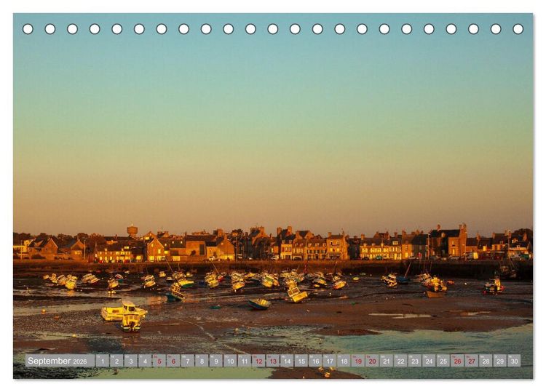
Task: Choose day 9 in the date row
Action: 216,361
